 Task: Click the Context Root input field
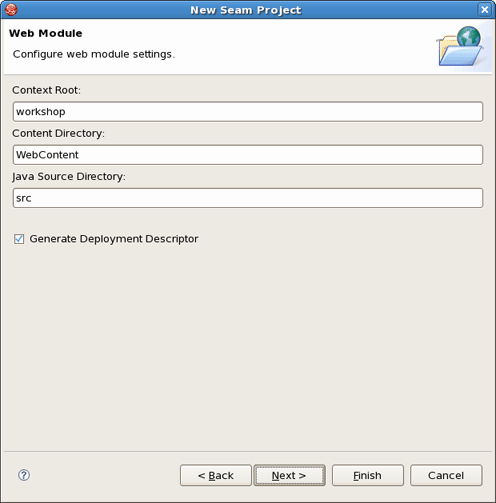[248, 112]
